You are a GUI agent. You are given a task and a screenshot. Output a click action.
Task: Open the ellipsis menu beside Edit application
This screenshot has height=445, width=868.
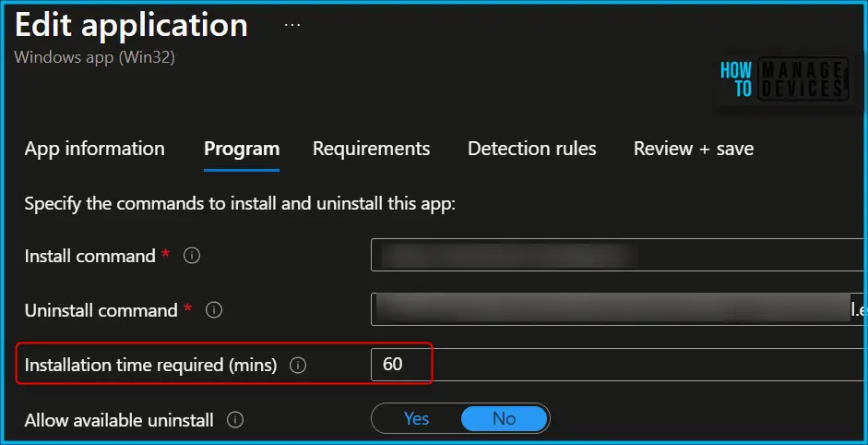[x=292, y=26]
